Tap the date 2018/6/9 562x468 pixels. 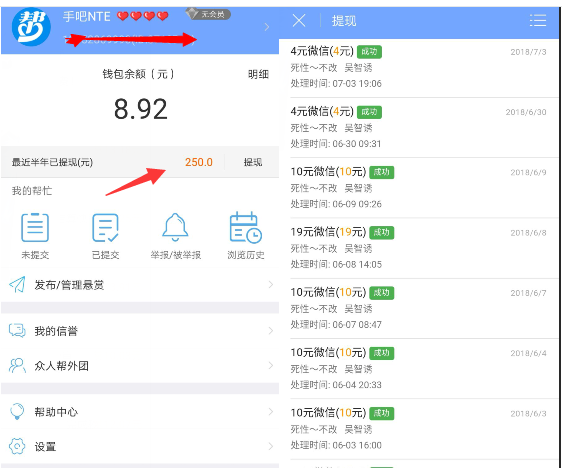528,172
